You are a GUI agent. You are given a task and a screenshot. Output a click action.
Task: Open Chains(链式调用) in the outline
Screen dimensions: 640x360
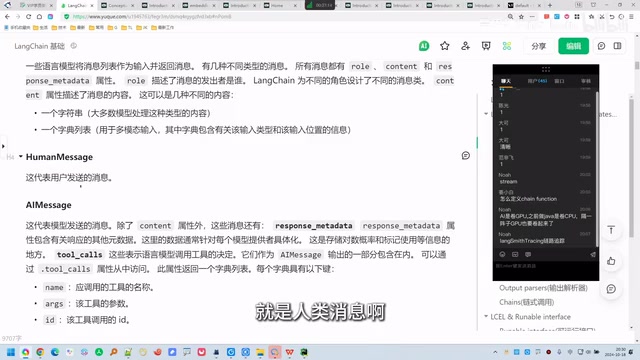[x=526, y=302]
